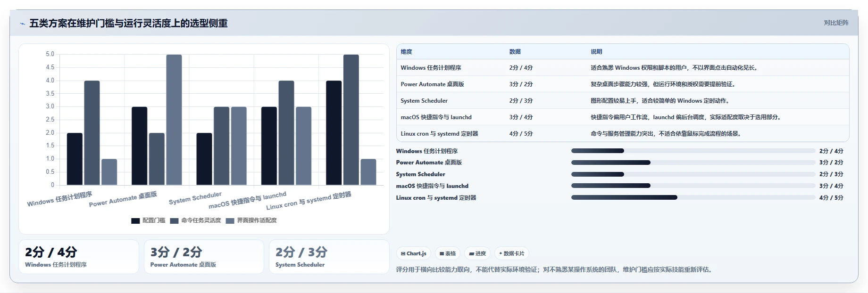Image resolution: width=868 pixels, height=293 pixels.
Task: Click Power Automate 桌面版 progress bar
Action: (x=693, y=163)
